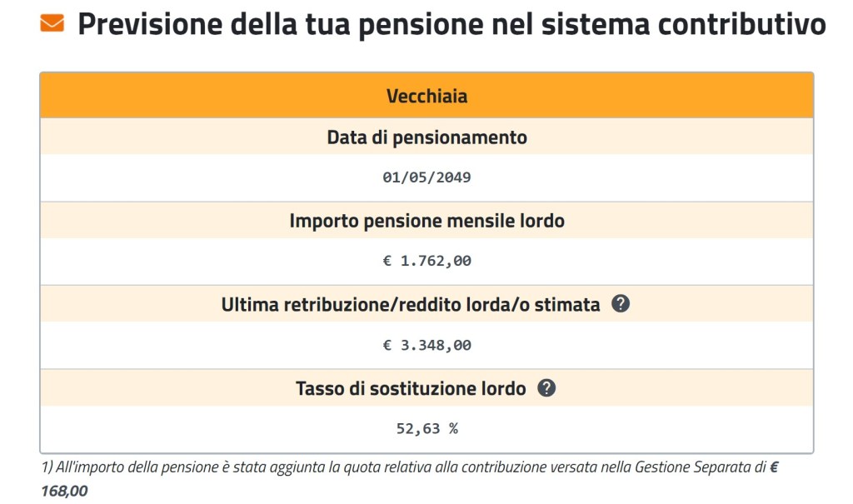Click the page title Previsione della tua pensione

(x=451, y=25)
